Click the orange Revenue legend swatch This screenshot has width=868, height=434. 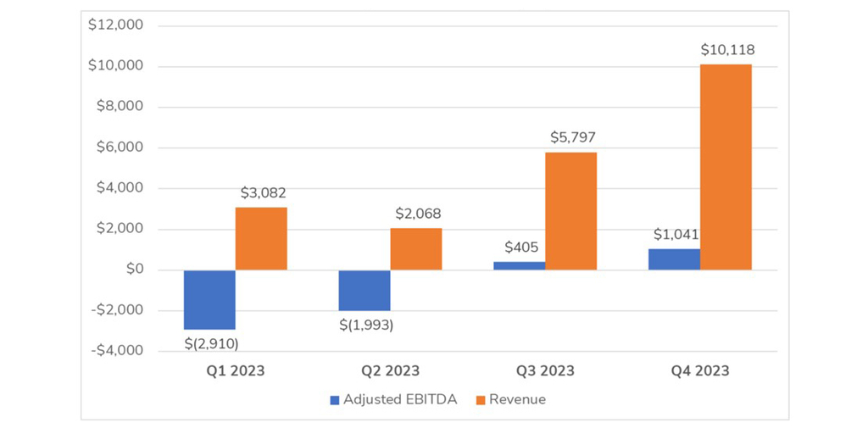(x=481, y=399)
